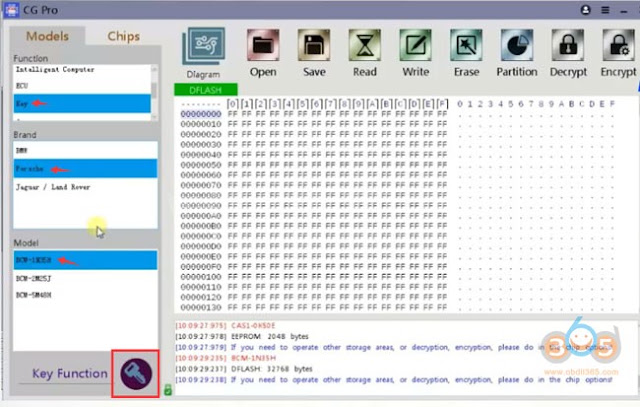
Task: Switch to the Models tab
Action: pyautogui.click(x=47, y=36)
